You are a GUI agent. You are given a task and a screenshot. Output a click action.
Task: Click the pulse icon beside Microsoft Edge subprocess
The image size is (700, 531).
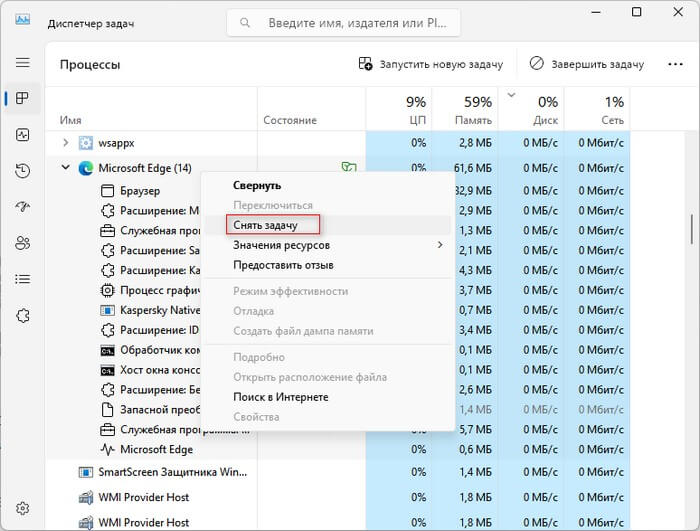point(107,449)
